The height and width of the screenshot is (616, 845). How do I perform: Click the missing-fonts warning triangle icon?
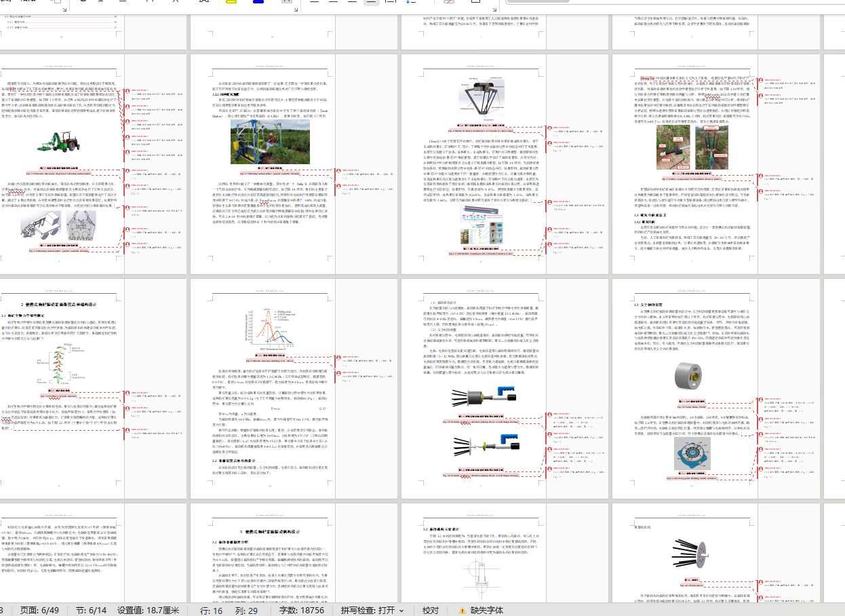[463, 611]
